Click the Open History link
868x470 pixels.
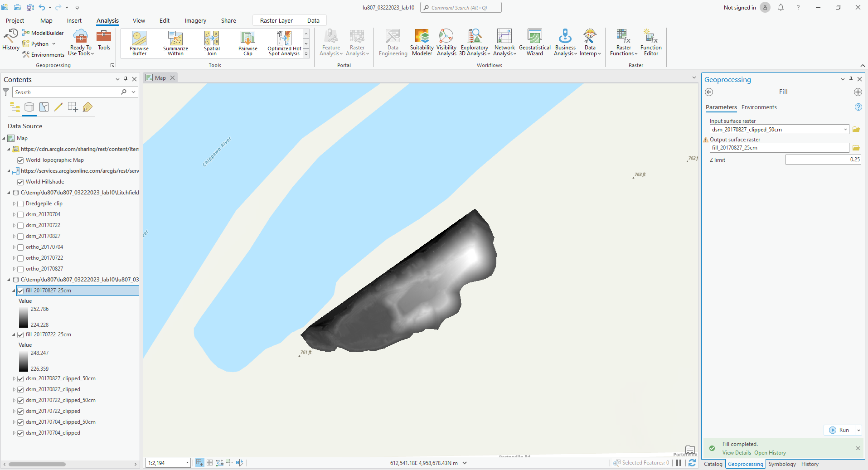(770, 453)
